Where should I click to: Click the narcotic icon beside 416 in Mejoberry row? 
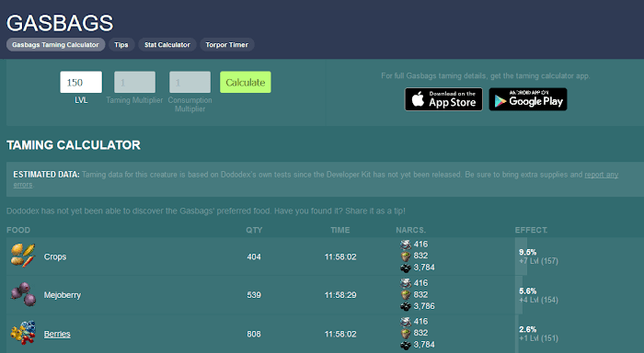[x=406, y=283]
